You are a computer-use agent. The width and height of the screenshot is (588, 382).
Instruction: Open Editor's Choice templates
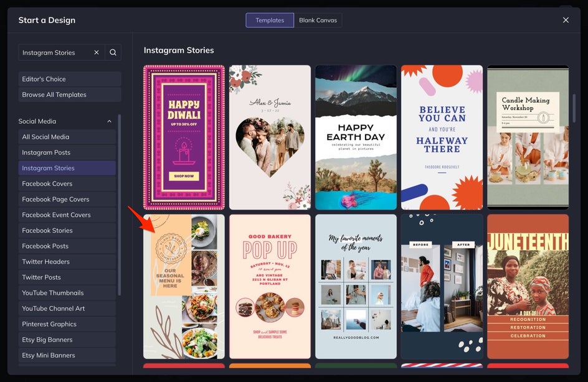pos(70,79)
